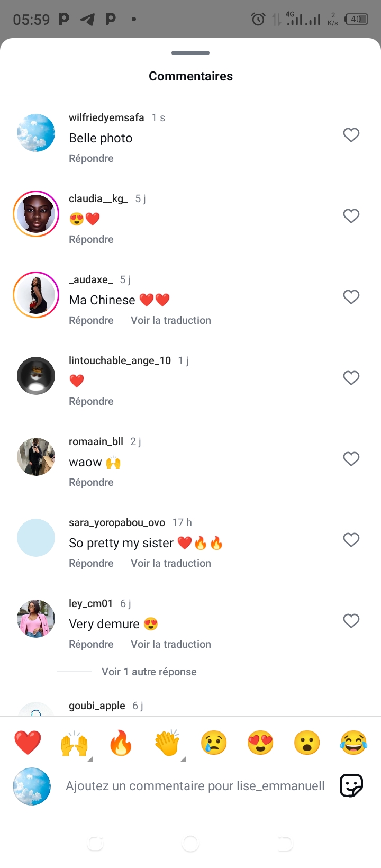This screenshot has width=381, height=868.
Task: Expand "Voir 1 autre réponse" replies
Action: tap(149, 672)
